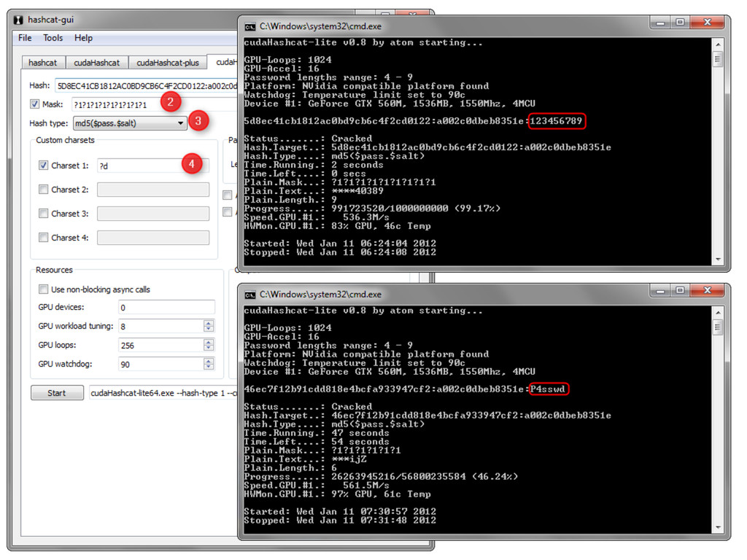Enable the Charset 4 checkbox

click(x=43, y=238)
